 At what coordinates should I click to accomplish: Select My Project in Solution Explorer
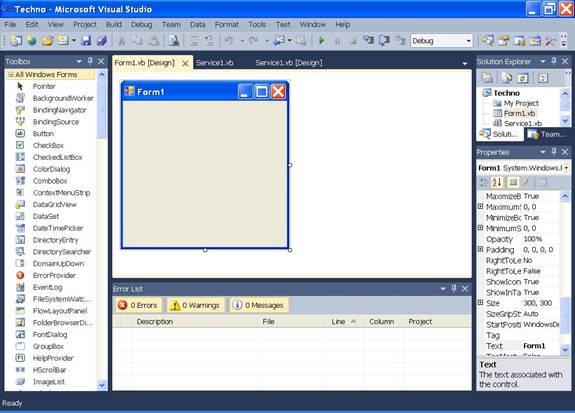pyautogui.click(x=521, y=103)
